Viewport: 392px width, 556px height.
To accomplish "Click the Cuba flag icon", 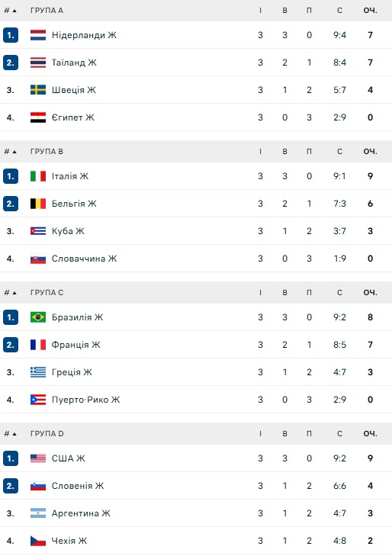I will click(x=38, y=231).
